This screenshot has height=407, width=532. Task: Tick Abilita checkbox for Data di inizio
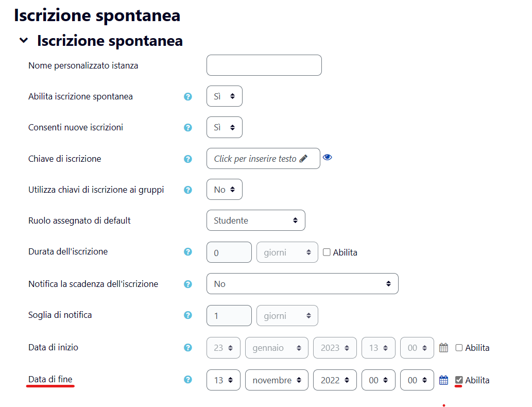(x=459, y=348)
